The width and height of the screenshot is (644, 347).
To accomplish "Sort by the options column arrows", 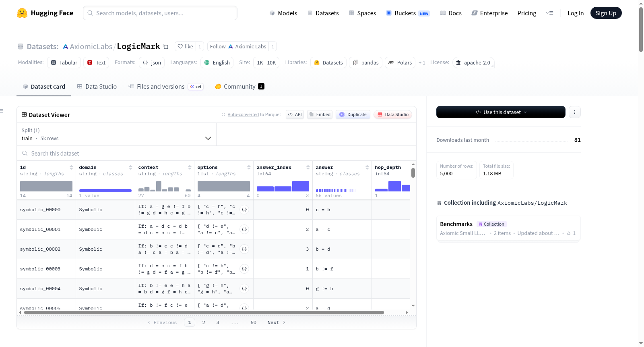I will pyautogui.click(x=249, y=167).
